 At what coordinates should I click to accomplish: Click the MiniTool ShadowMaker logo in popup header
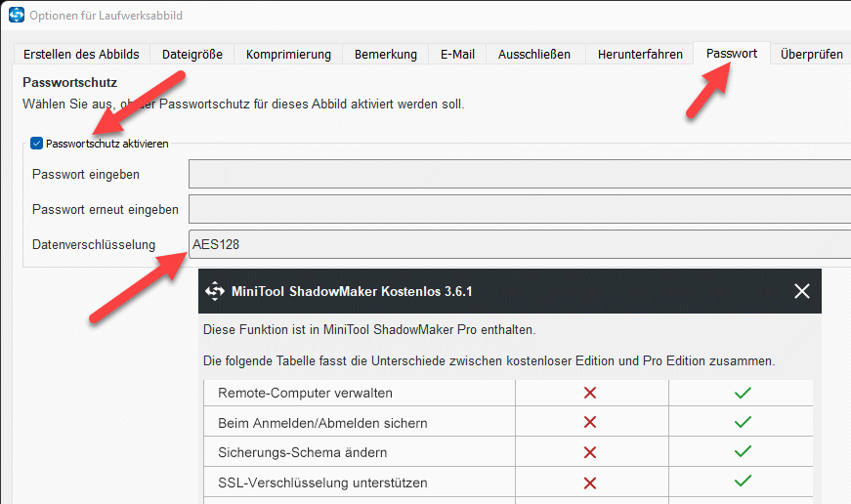click(x=215, y=291)
